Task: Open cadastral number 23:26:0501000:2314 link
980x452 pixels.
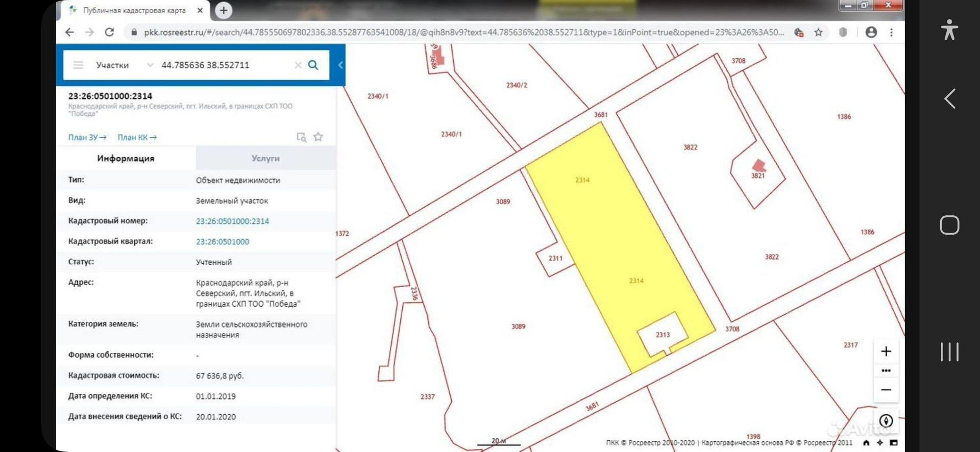Action: (x=232, y=221)
